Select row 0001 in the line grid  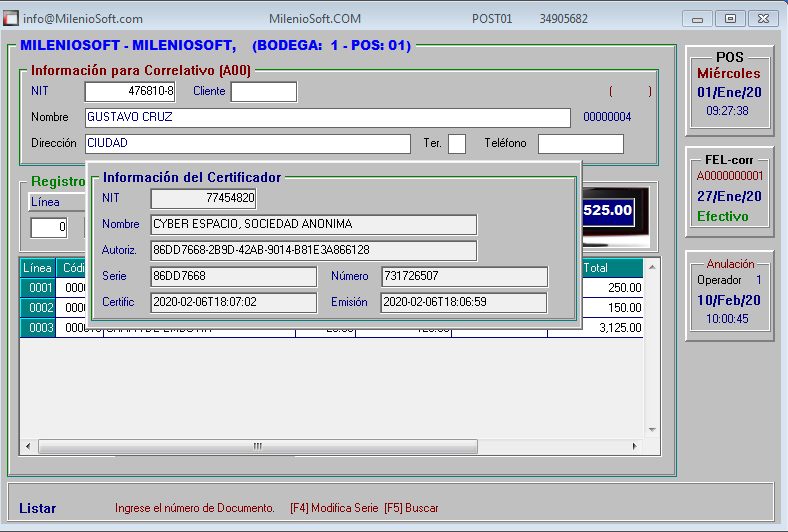[38, 288]
